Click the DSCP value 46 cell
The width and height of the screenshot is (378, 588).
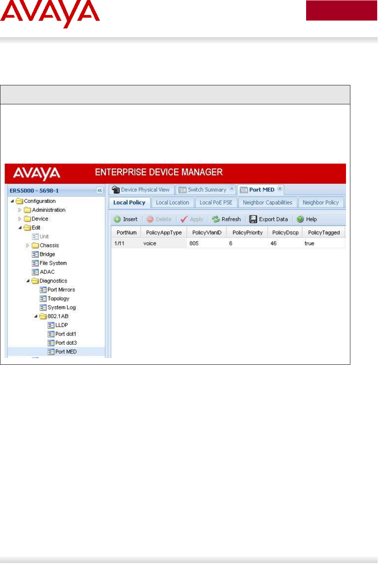(285, 243)
